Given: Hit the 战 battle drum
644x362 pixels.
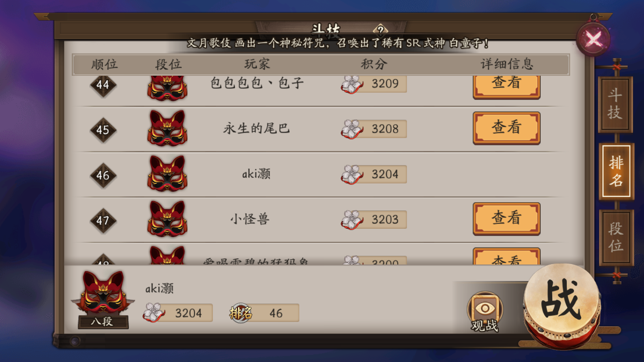Looking at the screenshot, I should 562,304.
